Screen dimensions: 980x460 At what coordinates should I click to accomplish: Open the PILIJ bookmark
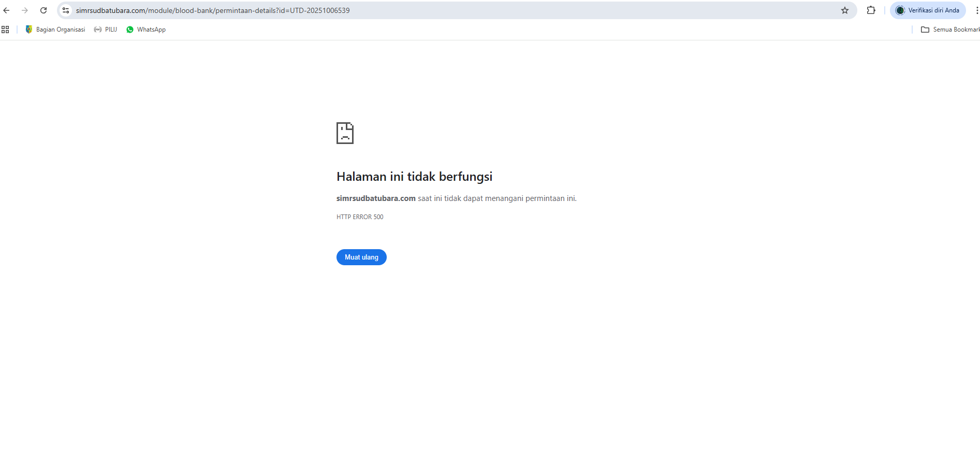(106, 30)
